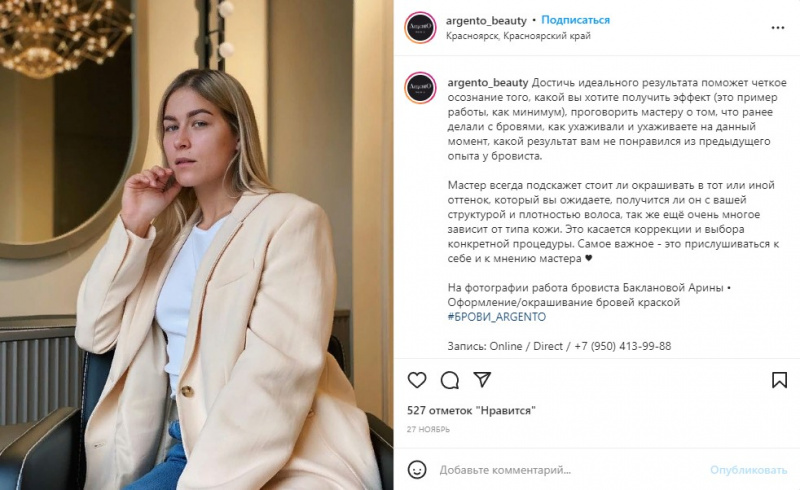Open the emoji picker smiley icon

point(417,470)
